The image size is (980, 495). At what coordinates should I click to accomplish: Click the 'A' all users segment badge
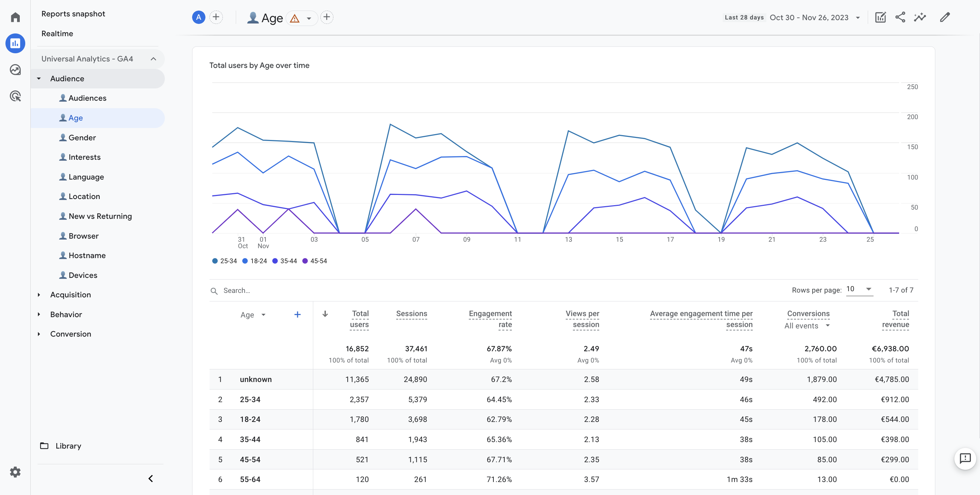point(199,17)
